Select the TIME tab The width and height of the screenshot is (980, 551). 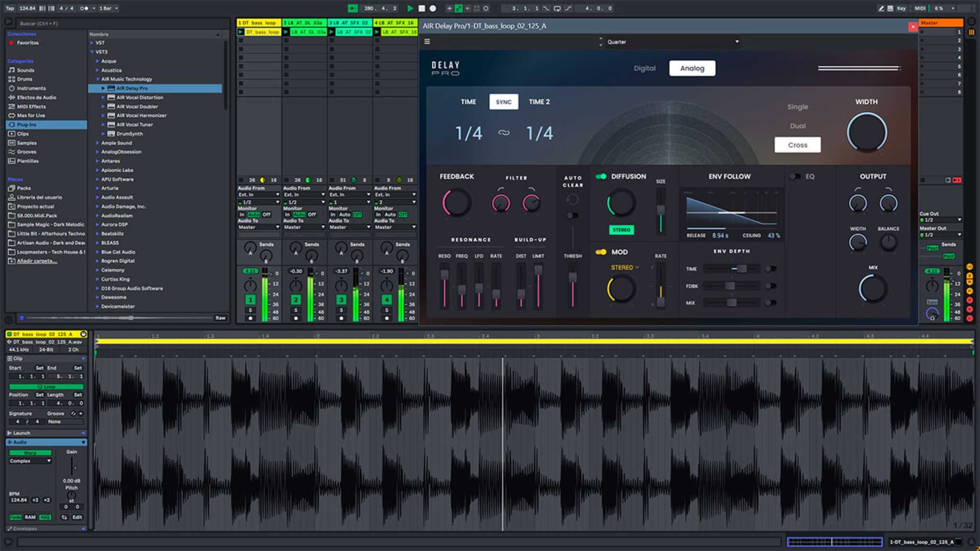tap(468, 102)
